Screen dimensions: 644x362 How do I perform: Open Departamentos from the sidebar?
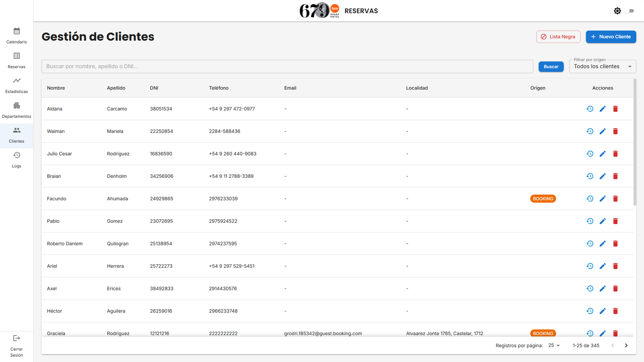pyautogui.click(x=17, y=110)
